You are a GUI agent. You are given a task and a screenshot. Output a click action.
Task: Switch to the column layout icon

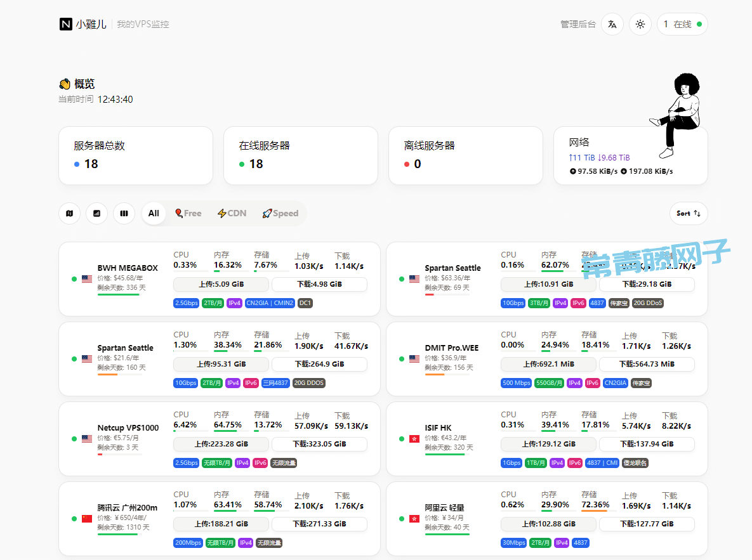124,213
